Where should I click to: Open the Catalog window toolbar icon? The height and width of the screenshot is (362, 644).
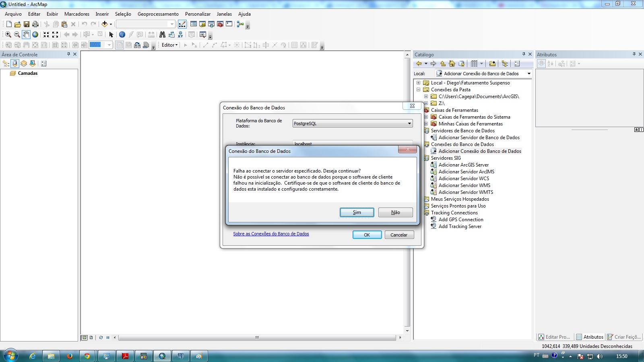pos(202,24)
